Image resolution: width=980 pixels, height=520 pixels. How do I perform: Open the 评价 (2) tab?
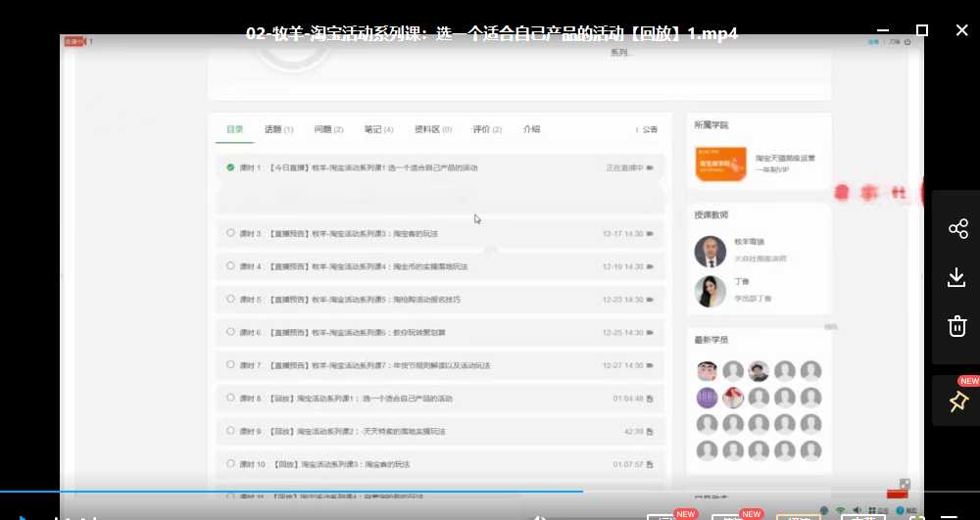[x=487, y=129]
